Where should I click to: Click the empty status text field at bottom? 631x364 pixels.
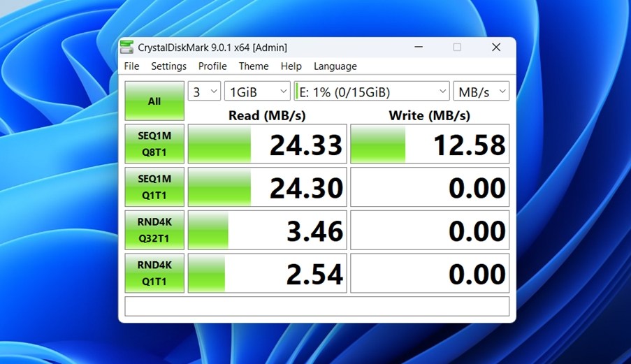[x=317, y=306]
